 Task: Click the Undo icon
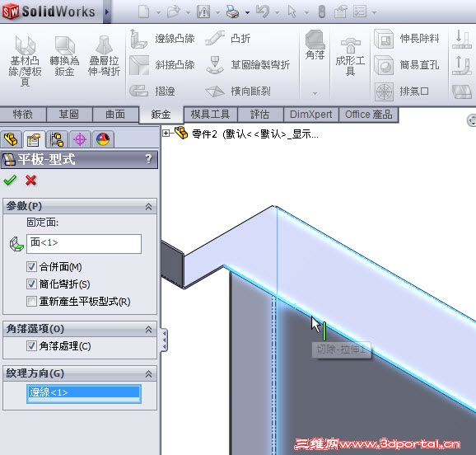point(263,12)
